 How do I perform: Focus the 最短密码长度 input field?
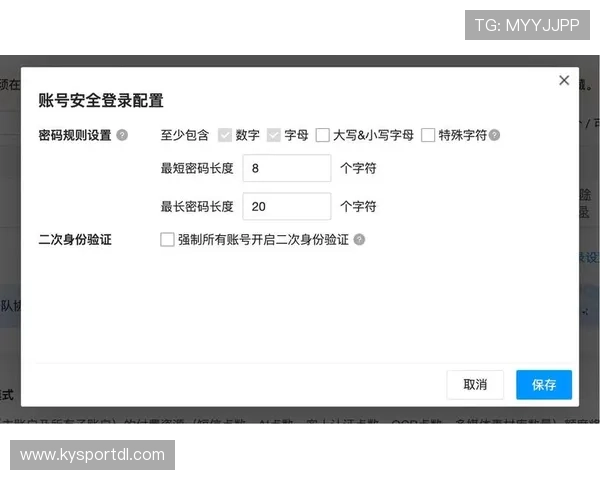pos(287,168)
